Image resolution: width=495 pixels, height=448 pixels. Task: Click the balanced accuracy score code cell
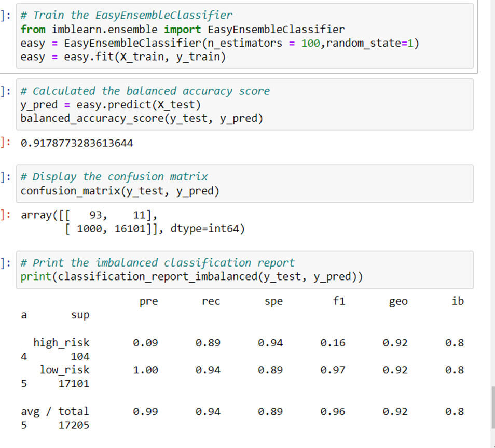245,104
